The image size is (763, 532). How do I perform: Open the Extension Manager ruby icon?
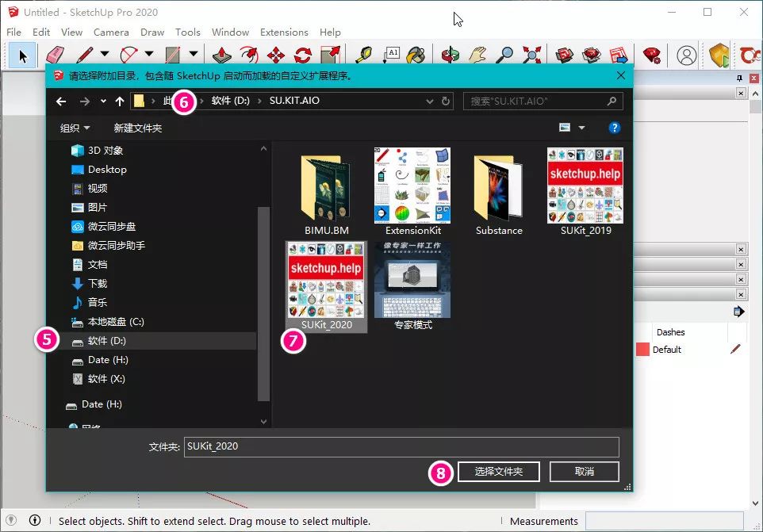[x=652, y=55]
